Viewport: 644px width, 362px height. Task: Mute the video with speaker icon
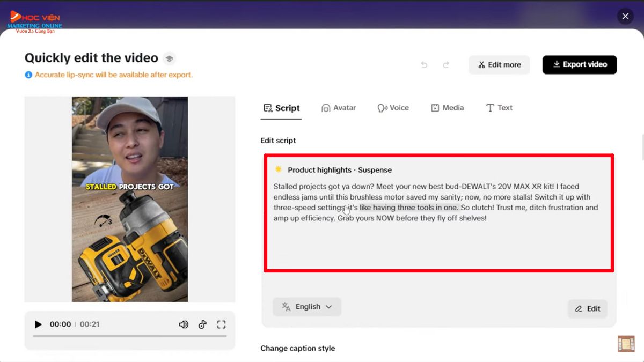tap(184, 324)
